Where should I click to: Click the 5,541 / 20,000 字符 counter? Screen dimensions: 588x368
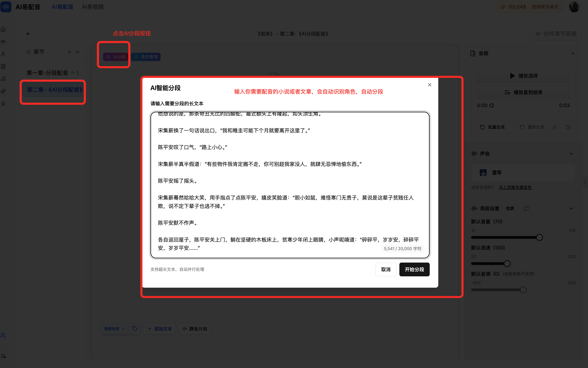point(403,249)
